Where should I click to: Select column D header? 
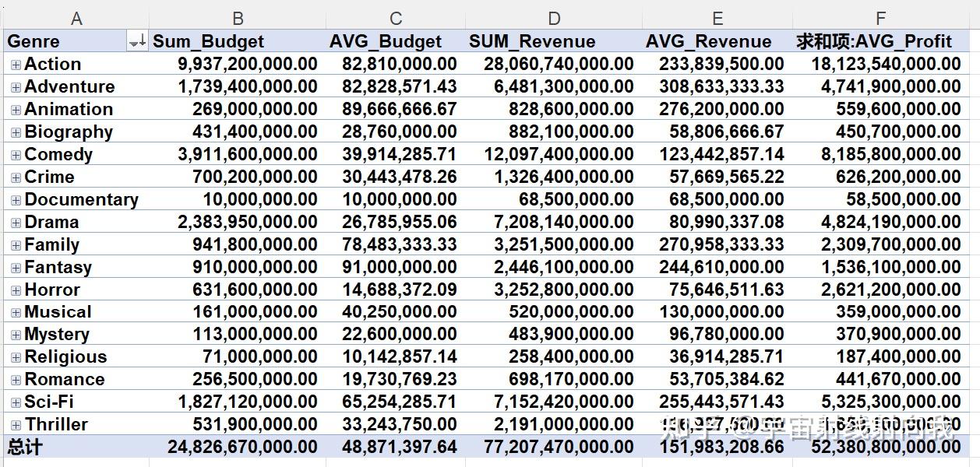pyautogui.click(x=554, y=18)
